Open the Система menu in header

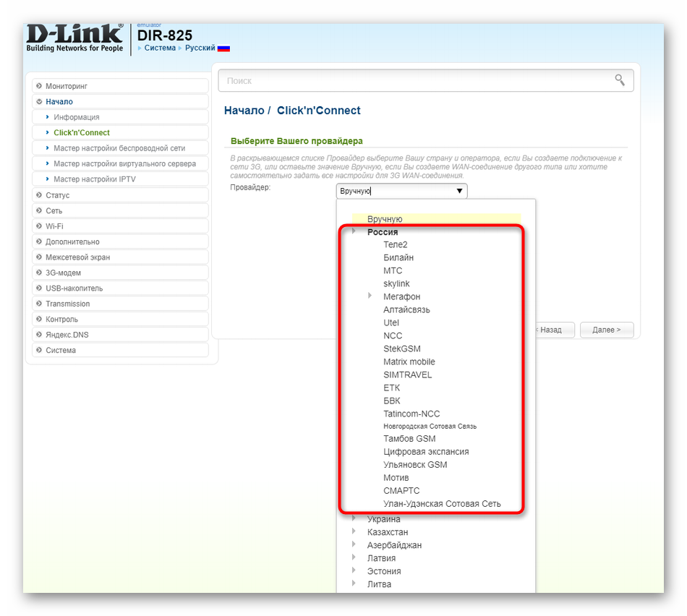159,48
